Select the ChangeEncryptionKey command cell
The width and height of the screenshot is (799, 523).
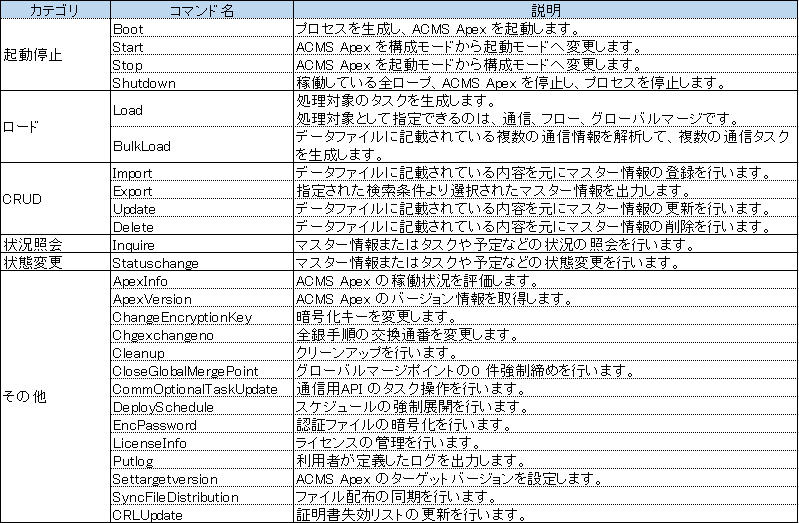[201, 316]
